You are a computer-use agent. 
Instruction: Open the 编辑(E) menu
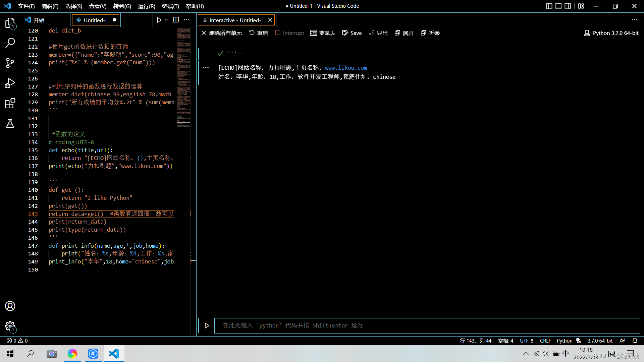click(50, 6)
